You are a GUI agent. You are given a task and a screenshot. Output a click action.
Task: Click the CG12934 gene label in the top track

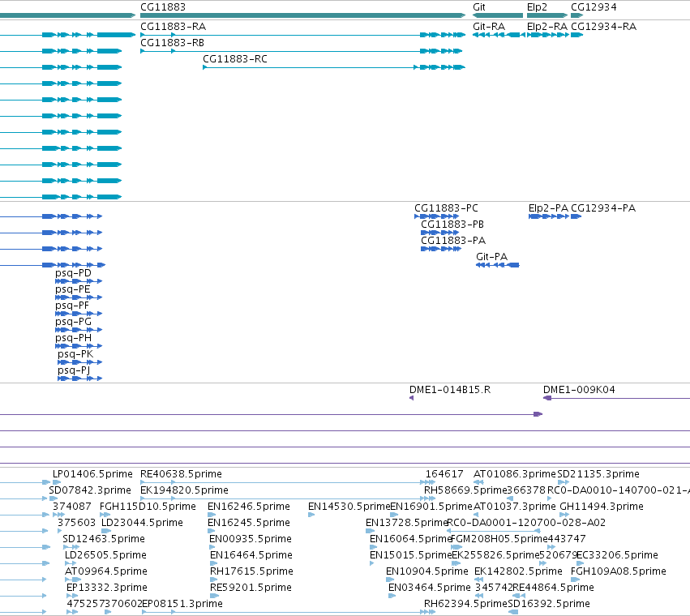[x=594, y=7]
